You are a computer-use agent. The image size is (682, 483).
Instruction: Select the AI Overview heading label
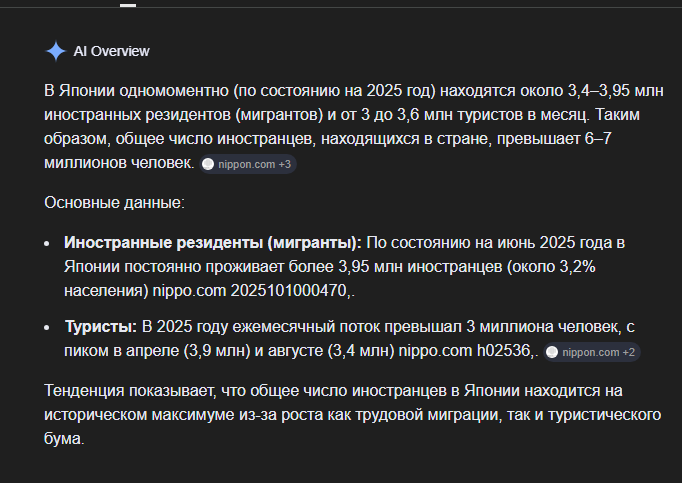click(x=111, y=51)
